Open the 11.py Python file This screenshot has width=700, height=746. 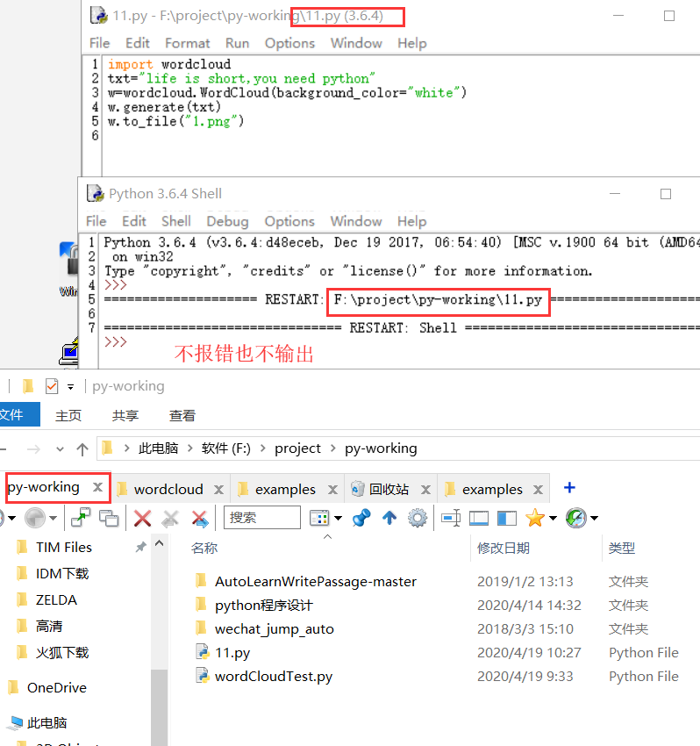pos(232,652)
